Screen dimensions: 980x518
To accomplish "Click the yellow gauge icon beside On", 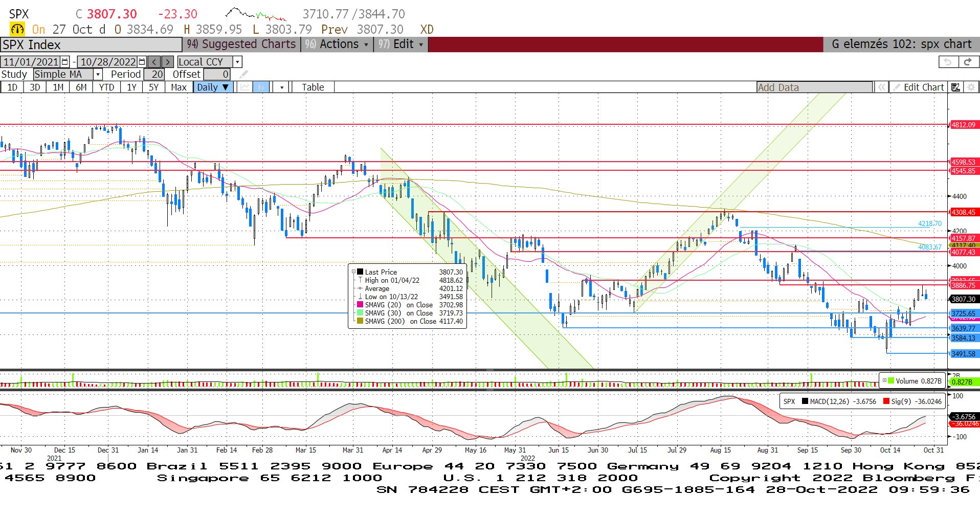I will (x=17, y=29).
